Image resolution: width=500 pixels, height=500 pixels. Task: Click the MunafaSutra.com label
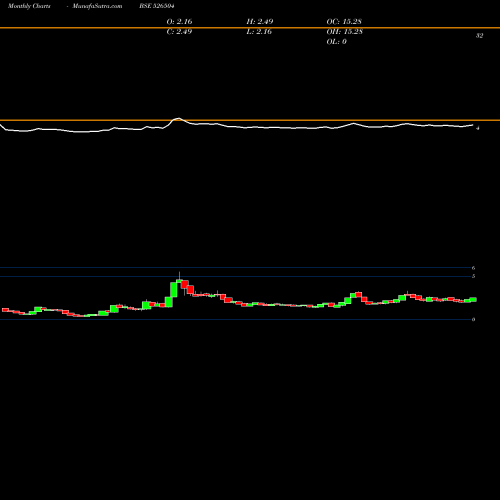point(97,6)
